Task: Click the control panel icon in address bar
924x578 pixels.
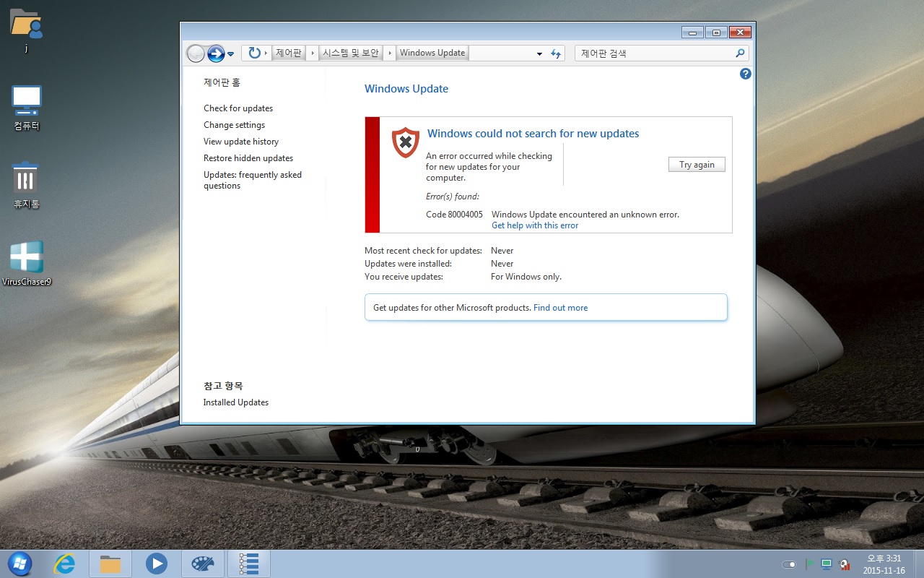Action: click(x=254, y=53)
